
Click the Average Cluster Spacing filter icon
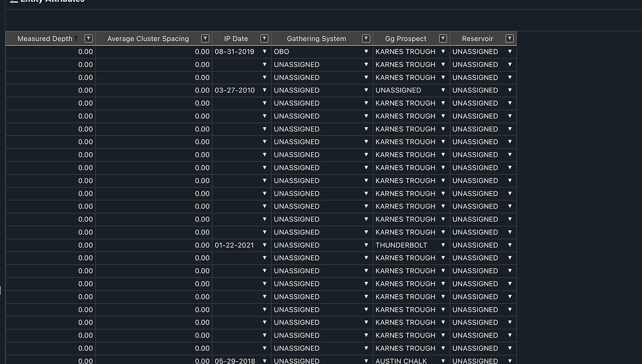pyautogui.click(x=205, y=39)
